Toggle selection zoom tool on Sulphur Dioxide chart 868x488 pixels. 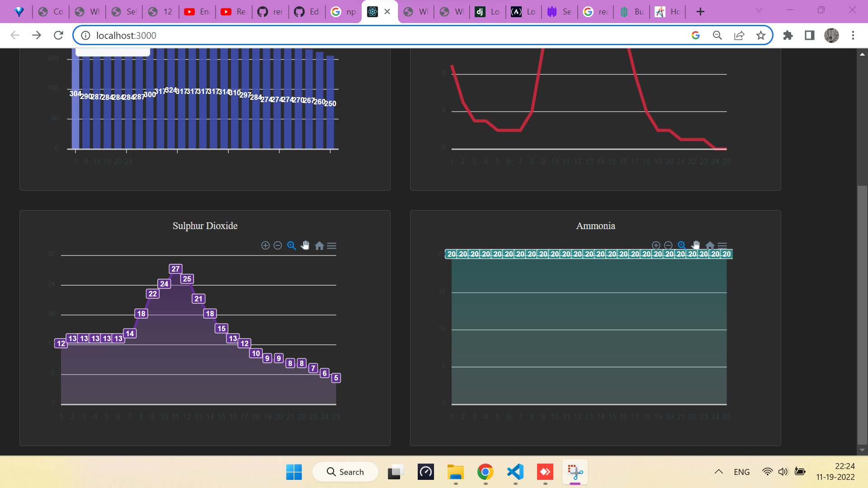pos(291,245)
